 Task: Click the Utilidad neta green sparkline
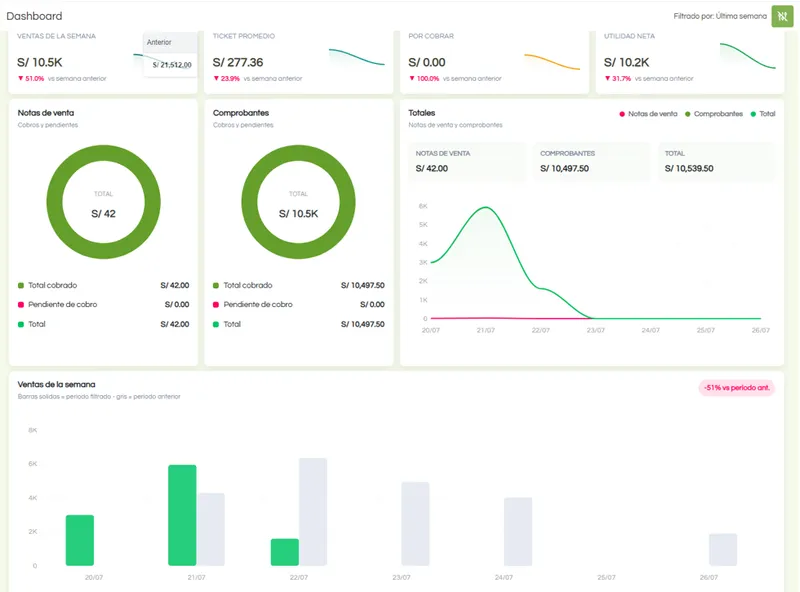747,56
